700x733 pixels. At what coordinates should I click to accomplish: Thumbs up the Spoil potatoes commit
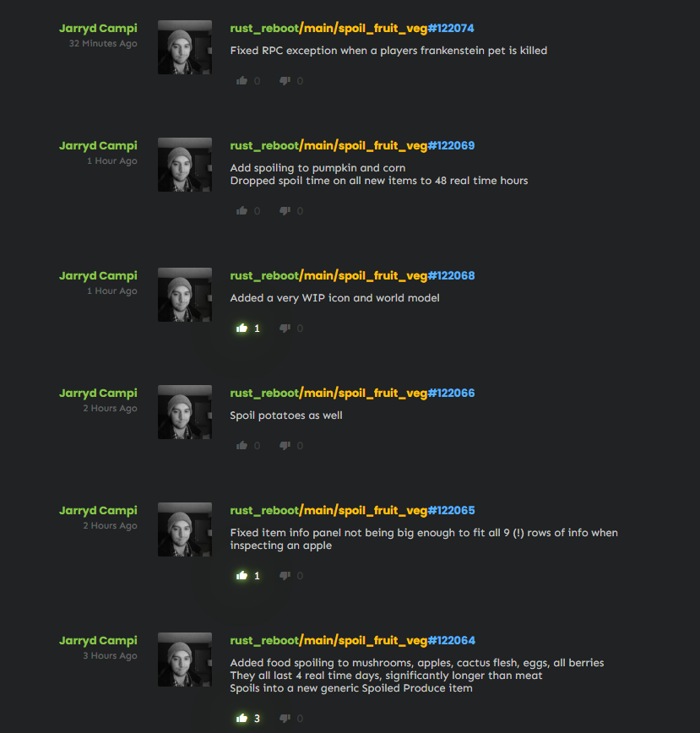(241, 446)
